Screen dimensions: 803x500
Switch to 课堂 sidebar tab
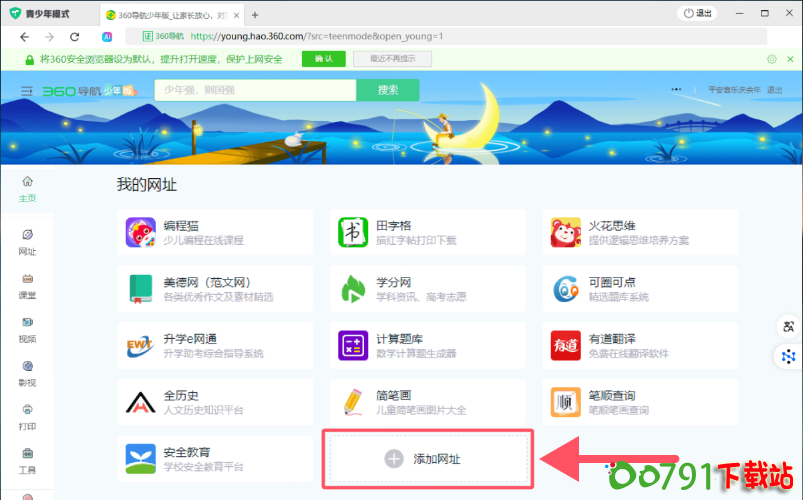tap(27, 286)
